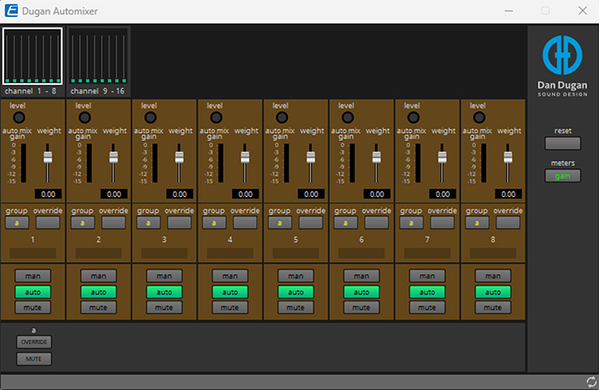
Task: Click the group a MUTE master button
Action: point(34,359)
